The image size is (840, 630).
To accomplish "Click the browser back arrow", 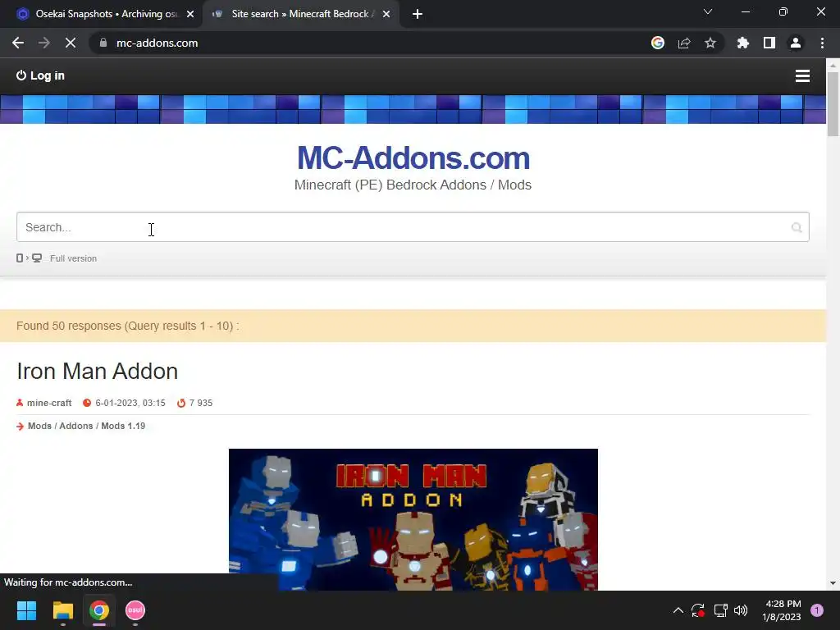I will pyautogui.click(x=18, y=43).
